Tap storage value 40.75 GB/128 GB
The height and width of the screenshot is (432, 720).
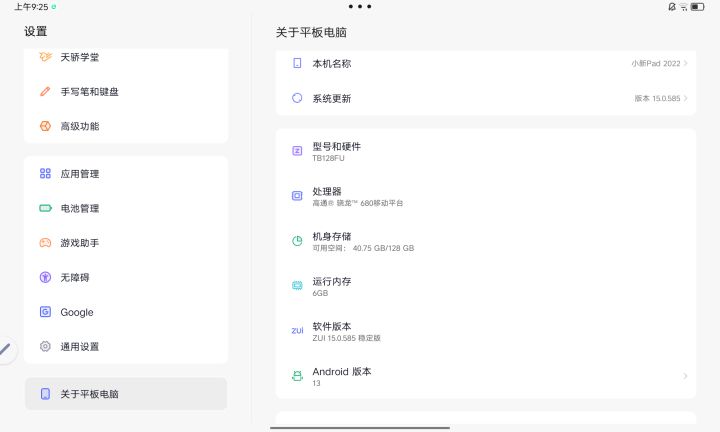click(383, 248)
